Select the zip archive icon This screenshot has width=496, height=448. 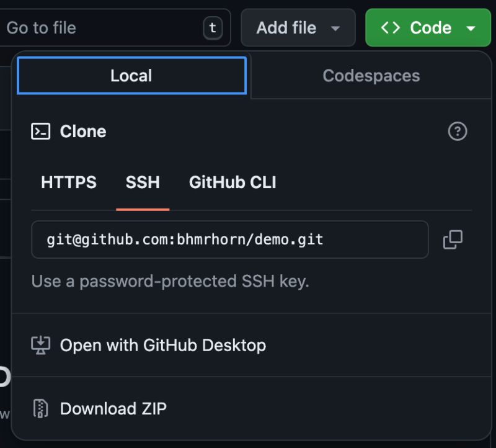[40, 408]
